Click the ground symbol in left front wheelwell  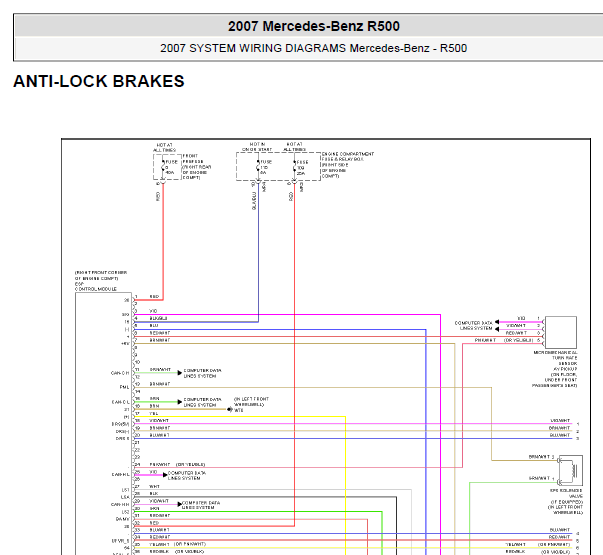point(230,410)
